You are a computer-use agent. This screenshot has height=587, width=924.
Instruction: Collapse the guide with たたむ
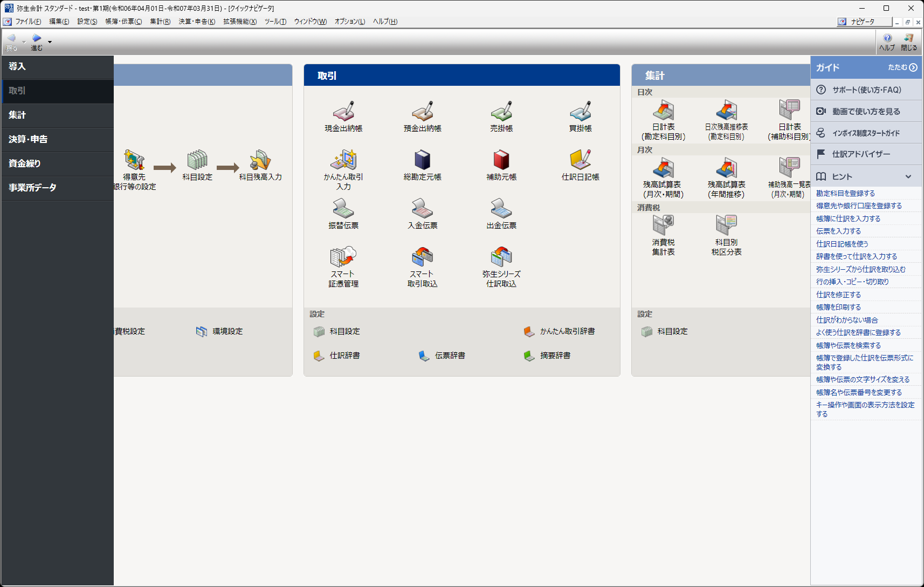(902, 67)
